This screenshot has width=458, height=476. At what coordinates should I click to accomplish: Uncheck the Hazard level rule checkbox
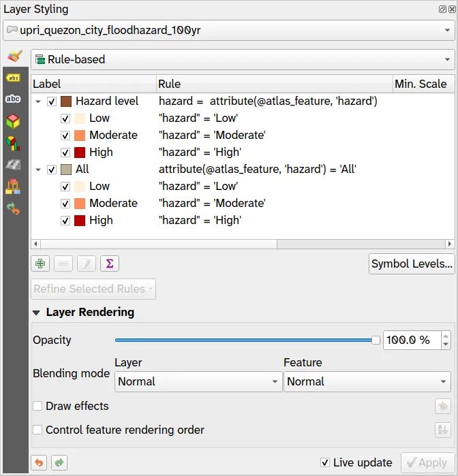pyautogui.click(x=52, y=101)
